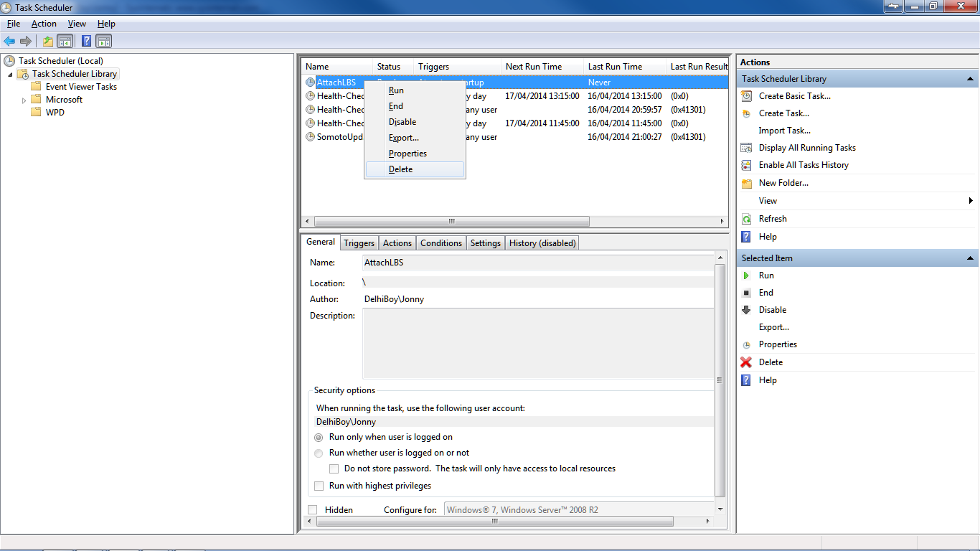Expand the Microsoft folder tree node

tap(24, 100)
